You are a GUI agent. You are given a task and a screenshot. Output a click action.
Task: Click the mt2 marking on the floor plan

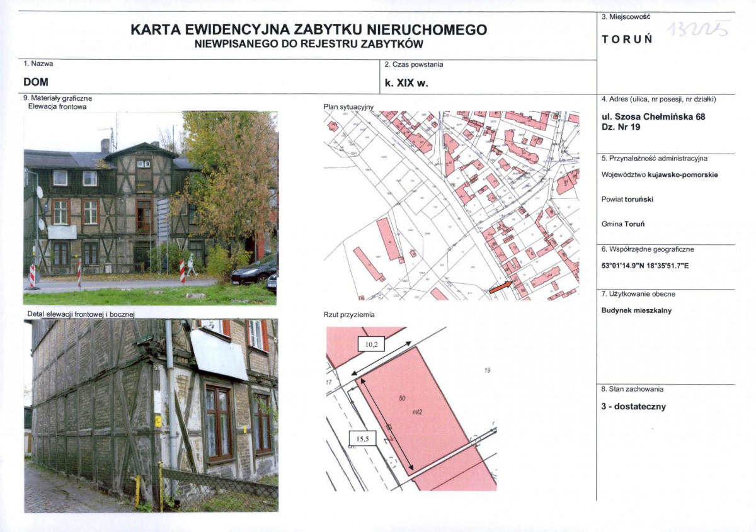click(x=416, y=413)
